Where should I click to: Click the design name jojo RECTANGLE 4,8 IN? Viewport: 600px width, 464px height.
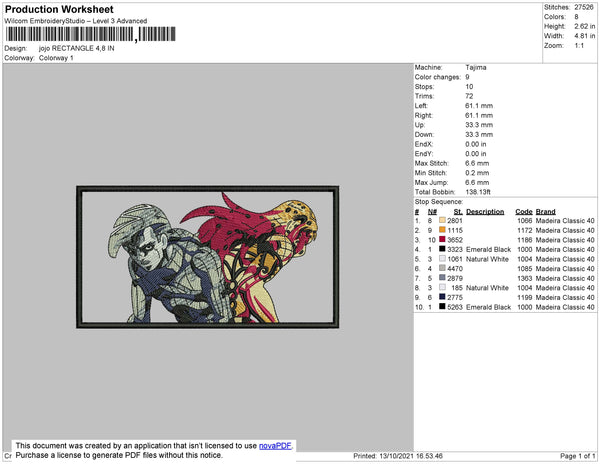point(77,48)
